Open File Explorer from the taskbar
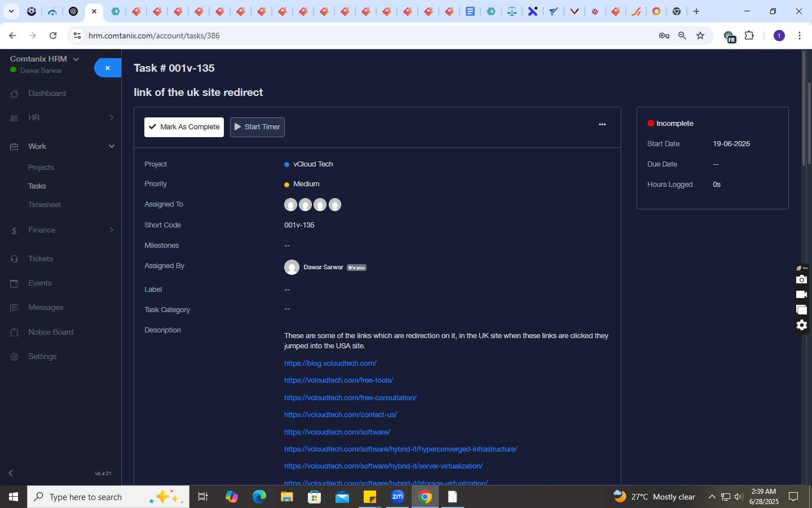 coord(287,497)
